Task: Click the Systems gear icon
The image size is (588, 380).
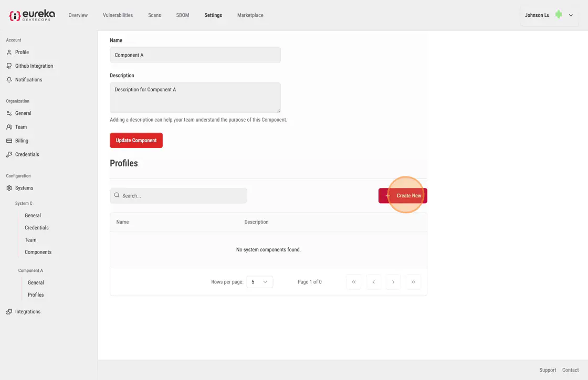Action: [9, 188]
